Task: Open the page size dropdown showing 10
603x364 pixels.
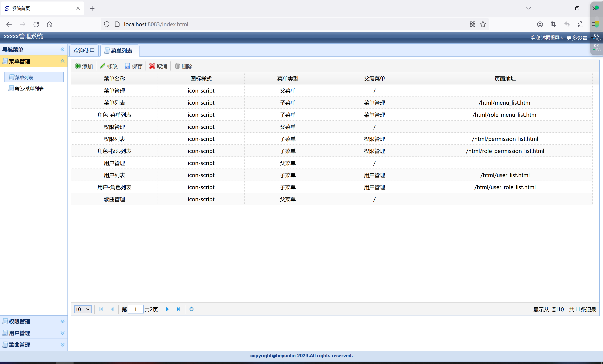Action: click(83, 309)
